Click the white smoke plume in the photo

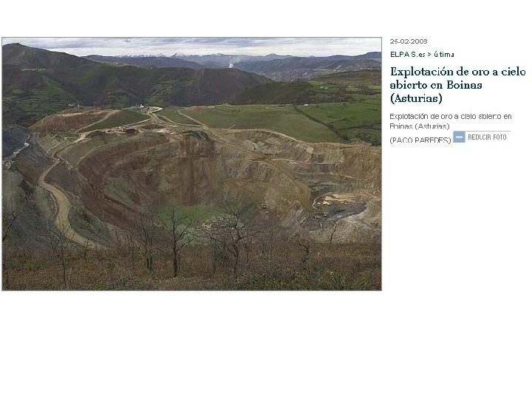pos(231,65)
